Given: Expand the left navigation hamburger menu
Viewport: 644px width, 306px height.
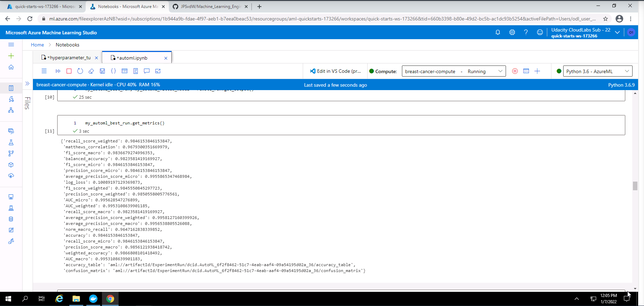Looking at the screenshot, I should 11,44.
